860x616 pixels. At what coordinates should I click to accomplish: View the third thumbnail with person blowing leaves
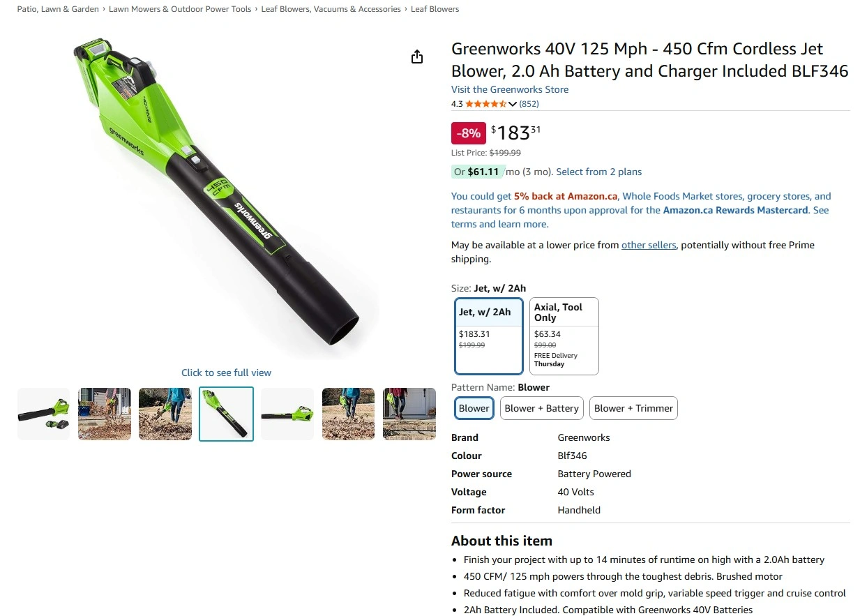tap(165, 414)
